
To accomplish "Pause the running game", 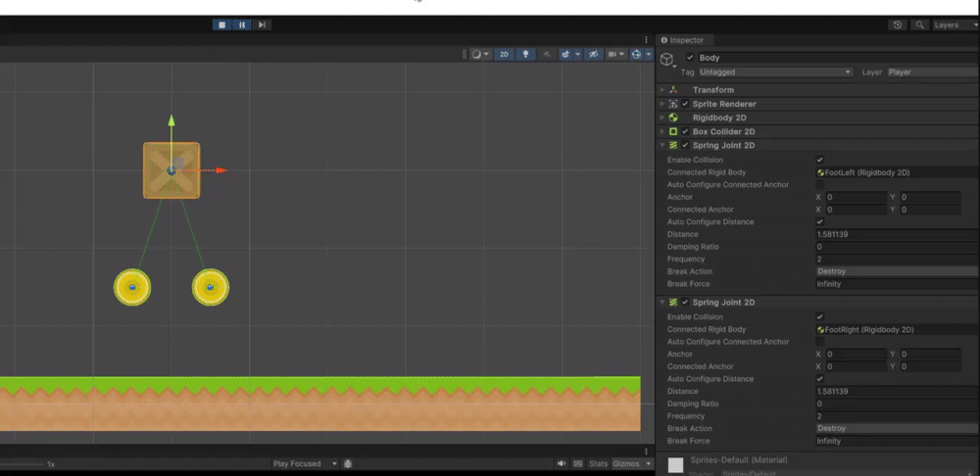I will coord(242,25).
